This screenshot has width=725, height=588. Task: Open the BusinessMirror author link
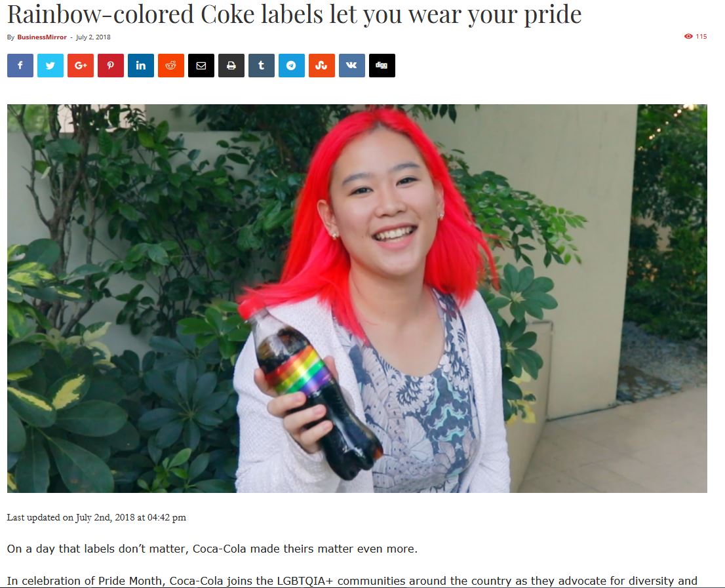41,37
